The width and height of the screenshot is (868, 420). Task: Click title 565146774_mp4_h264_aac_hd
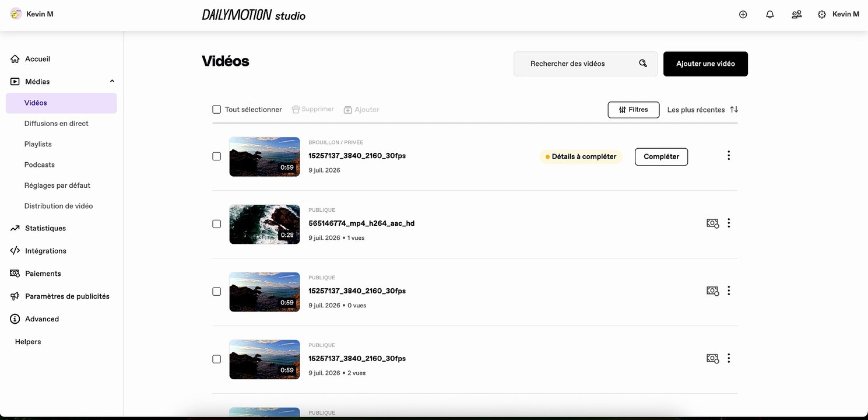[361, 223]
